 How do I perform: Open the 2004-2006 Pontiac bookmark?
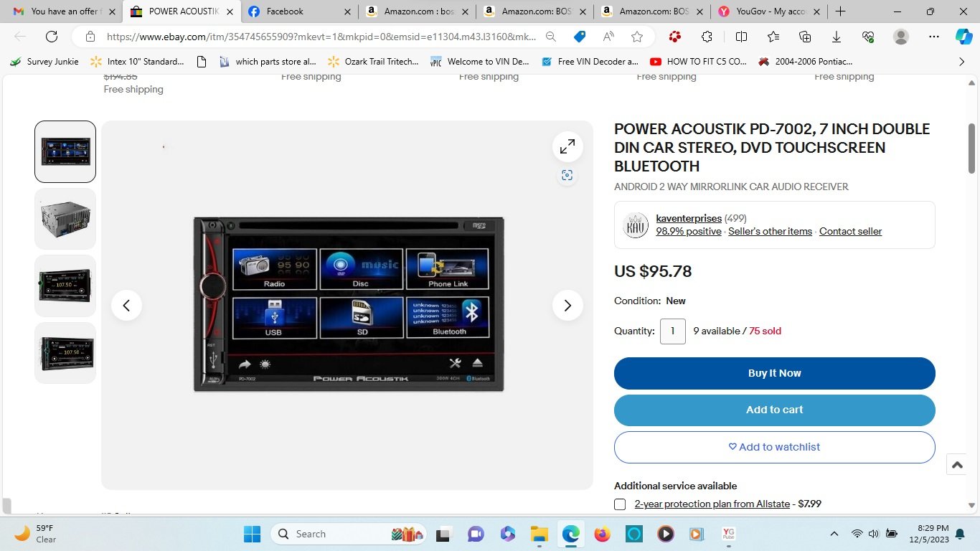coord(805,62)
